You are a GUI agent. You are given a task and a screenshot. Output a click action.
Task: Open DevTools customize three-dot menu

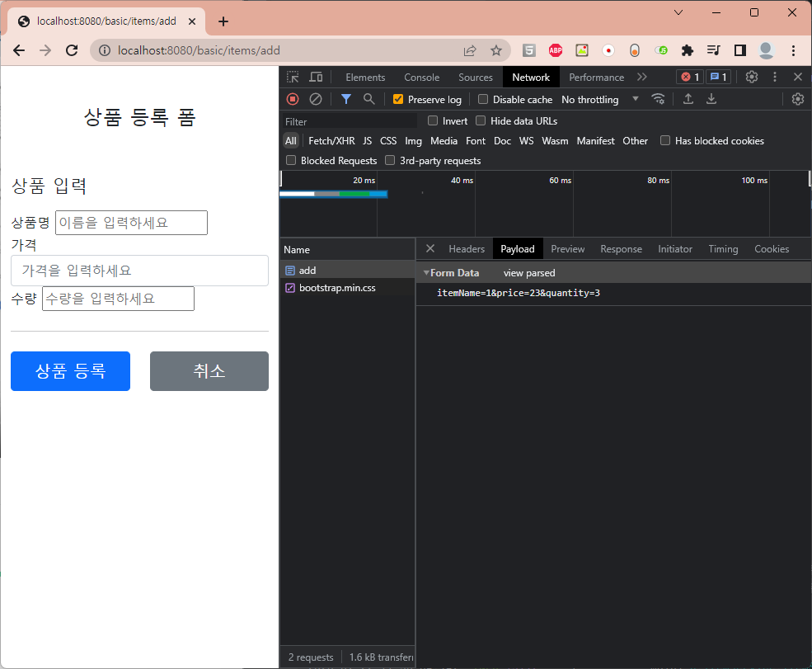coord(775,78)
